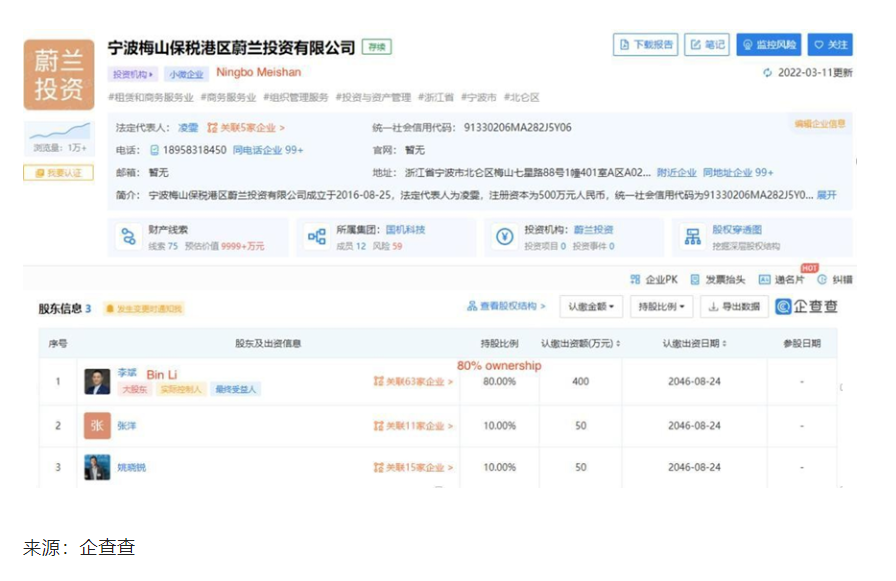Open the 浏览量 traffic trend chart
This screenshot has width=896, height=581.
pos(59,131)
